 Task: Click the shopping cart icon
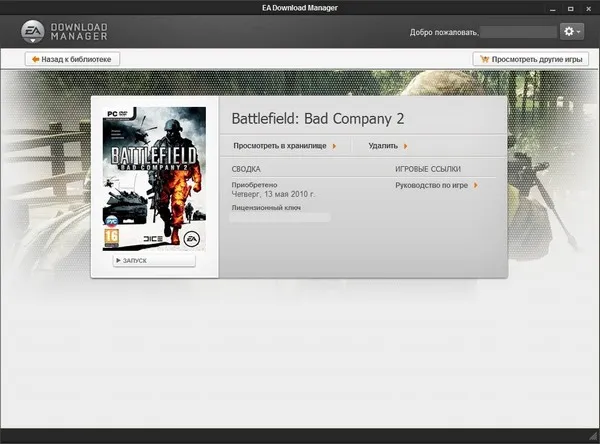click(x=485, y=59)
